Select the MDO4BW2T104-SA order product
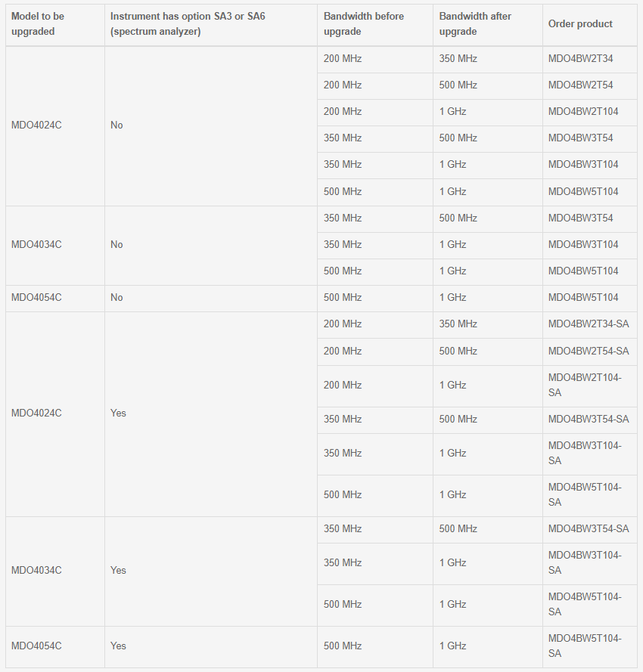Image resolution: width=643 pixels, height=672 pixels. 590,386
